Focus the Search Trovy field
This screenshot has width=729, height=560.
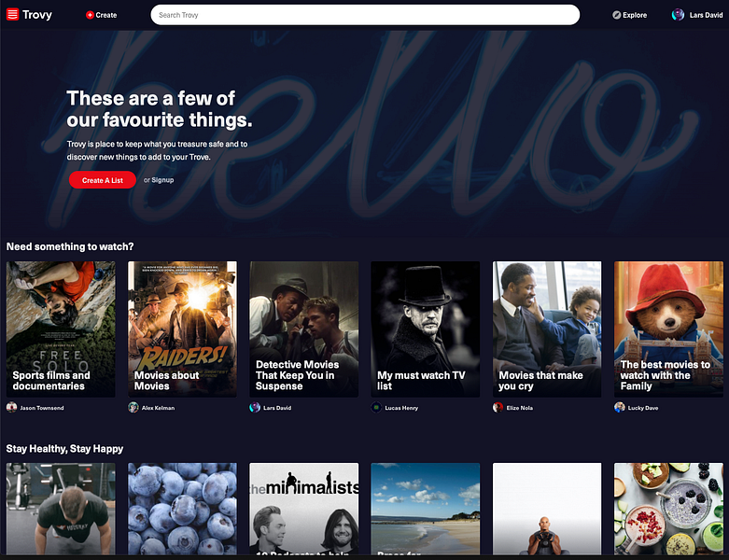click(365, 15)
